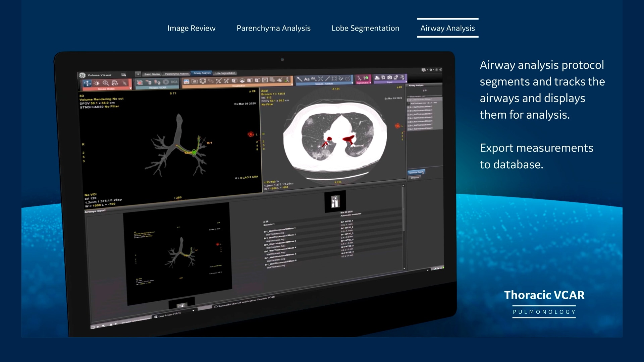Click the screenshot/capture icon in toolbar
The width and height of the screenshot is (644, 362).
388,79
